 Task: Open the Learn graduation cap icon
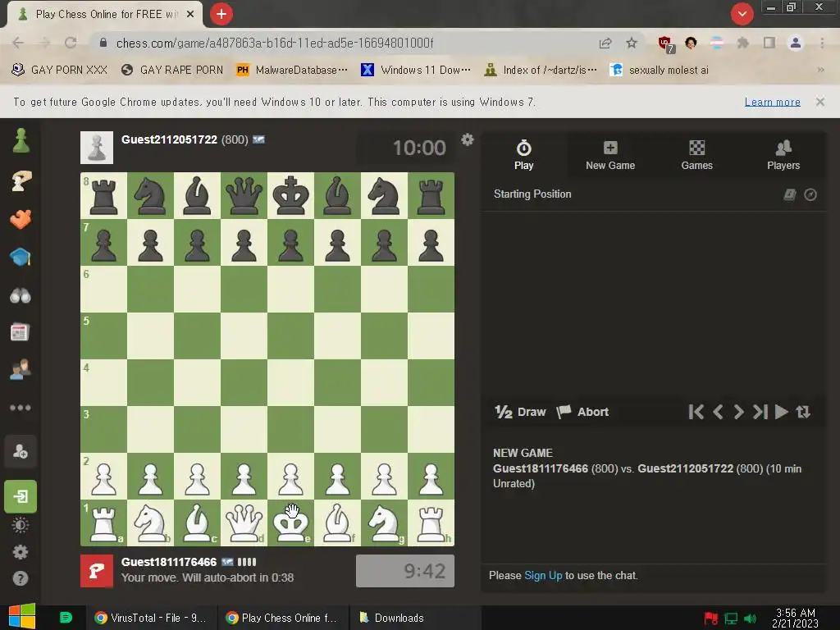pos(21,257)
